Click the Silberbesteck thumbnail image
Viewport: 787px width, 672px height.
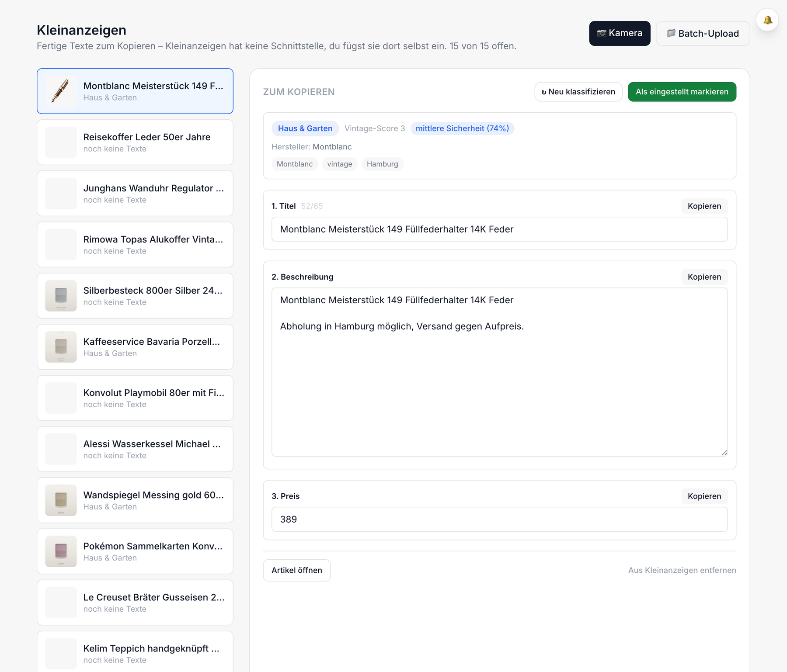pyautogui.click(x=61, y=296)
